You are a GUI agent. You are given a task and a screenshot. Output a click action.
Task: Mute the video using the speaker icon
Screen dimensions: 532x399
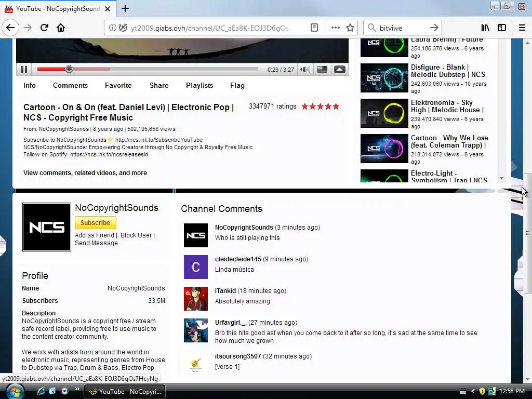pyautogui.click(x=305, y=70)
